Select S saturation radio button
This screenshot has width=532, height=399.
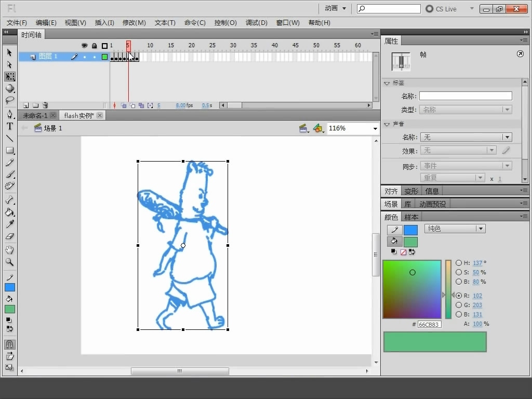pos(459,272)
